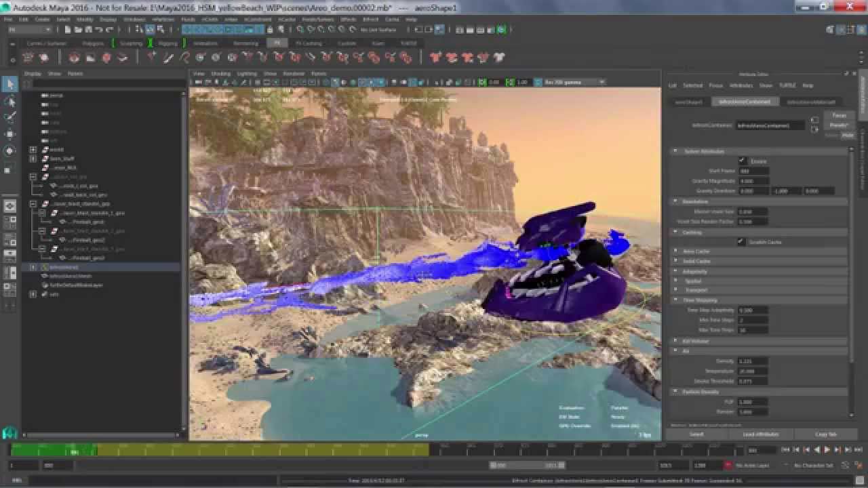The image size is (868, 488).
Task: Select the Lasso tool in the toolbox
Action: (x=9, y=100)
